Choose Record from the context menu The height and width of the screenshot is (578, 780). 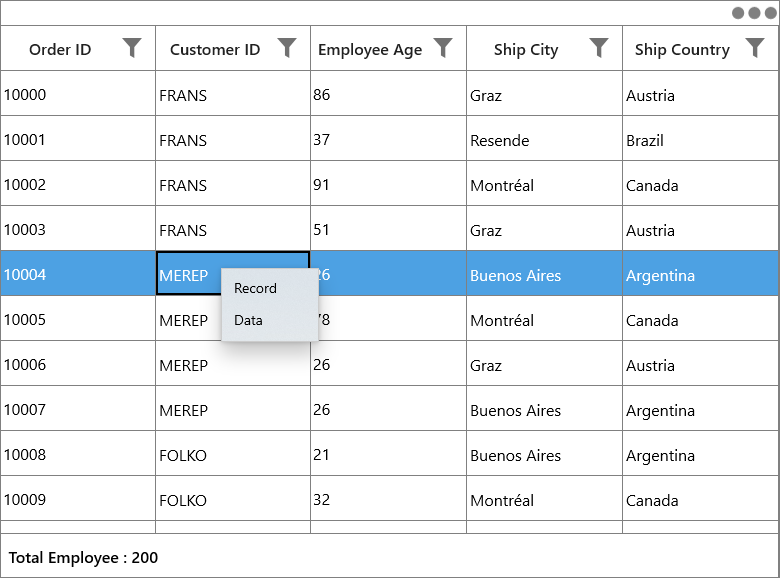click(x=270, y=288)
